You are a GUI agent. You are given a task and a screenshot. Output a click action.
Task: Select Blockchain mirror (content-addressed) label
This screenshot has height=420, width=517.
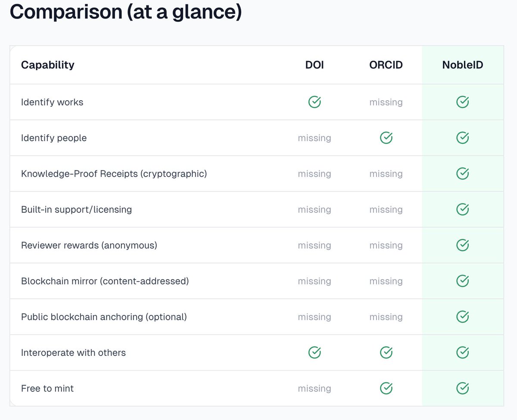click(105, 281)
